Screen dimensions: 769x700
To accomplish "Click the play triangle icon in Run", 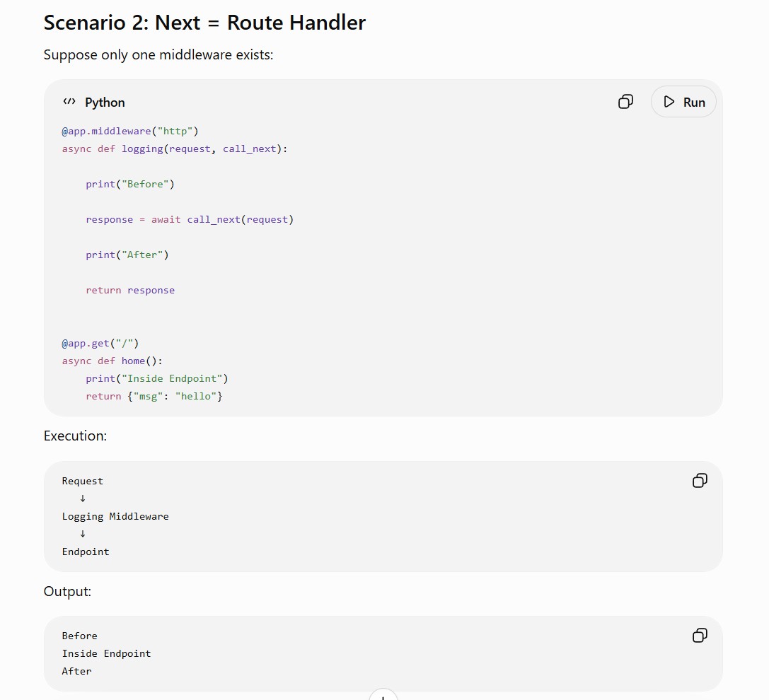I will tap(669, 102).
